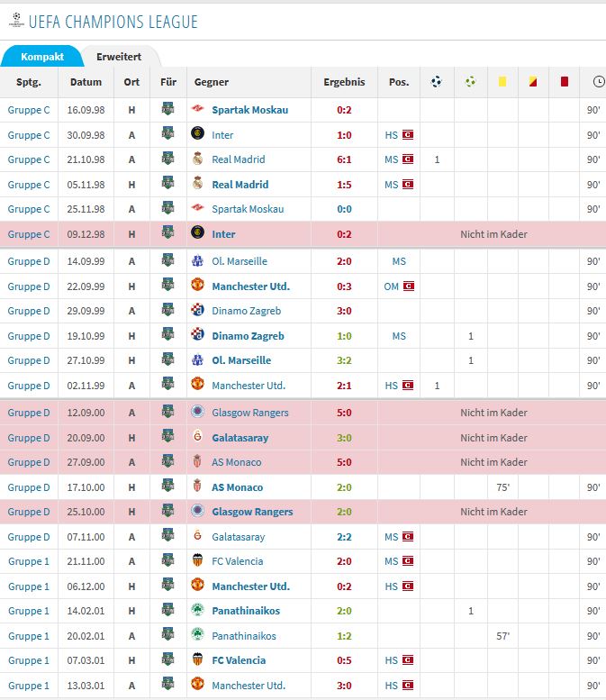Click the red card column header icon
Viewport: 606px width, 700px height.
565,82
